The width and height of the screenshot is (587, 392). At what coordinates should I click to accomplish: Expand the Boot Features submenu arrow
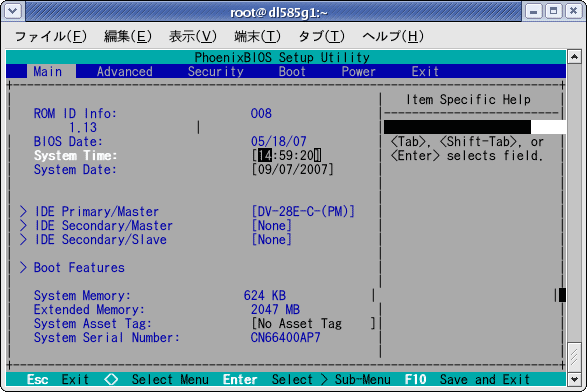(23, 268)
